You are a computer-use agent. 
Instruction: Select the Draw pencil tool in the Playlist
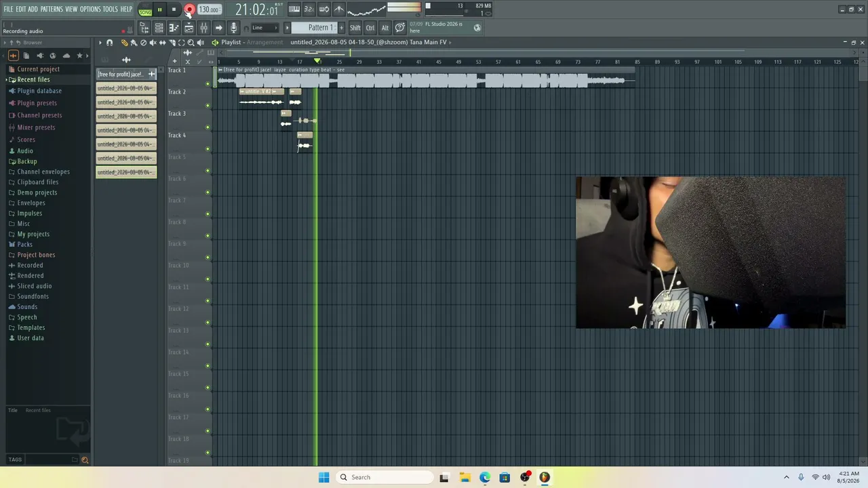click(124, 43)
